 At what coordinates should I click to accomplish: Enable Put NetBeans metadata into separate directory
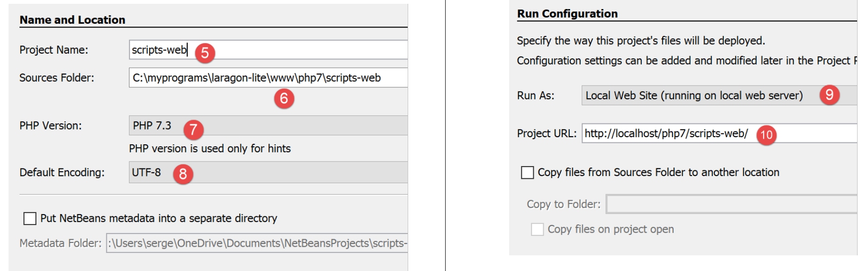click(30, 218)
